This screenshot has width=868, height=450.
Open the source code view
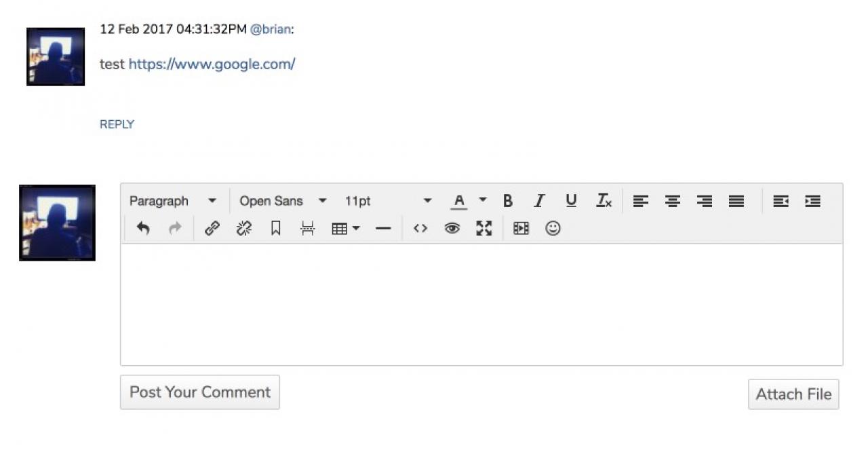(420, 229)
